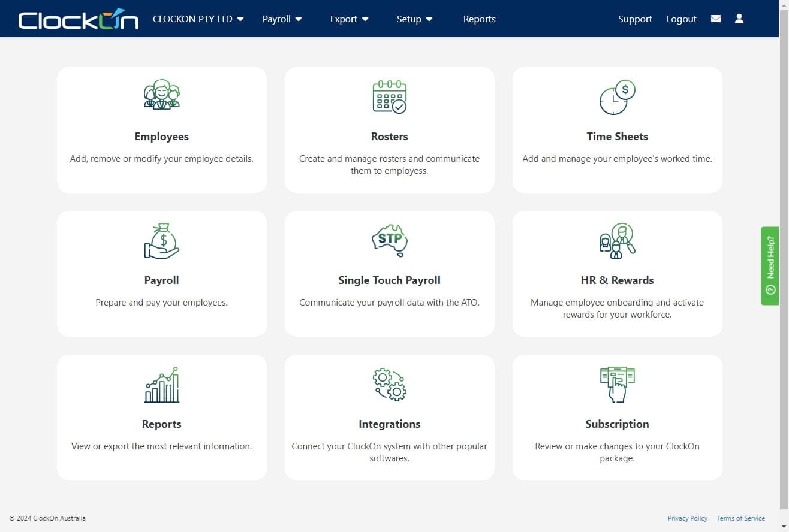
Task: Click the HR & Rewards magnifier icon
Action: click(x=618, y=241)
